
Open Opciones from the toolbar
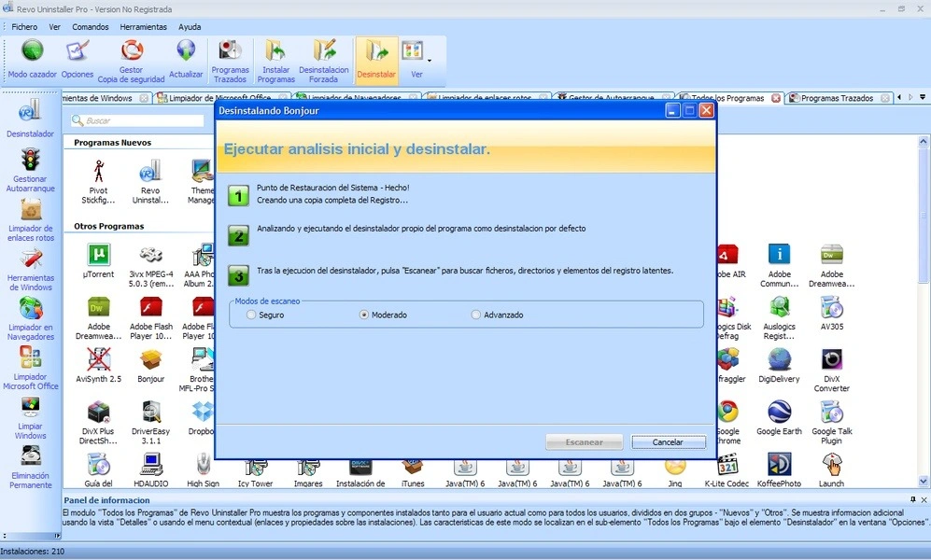click(x=78, y=60)
